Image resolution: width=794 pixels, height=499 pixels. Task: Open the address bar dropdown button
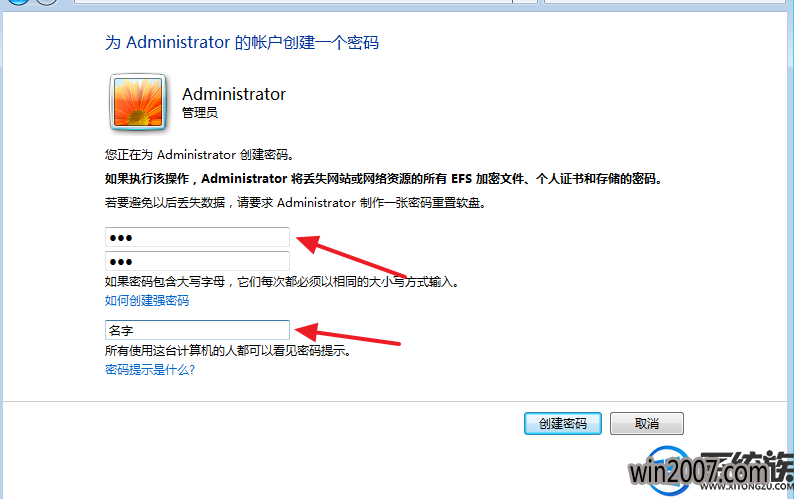(525, 2)
